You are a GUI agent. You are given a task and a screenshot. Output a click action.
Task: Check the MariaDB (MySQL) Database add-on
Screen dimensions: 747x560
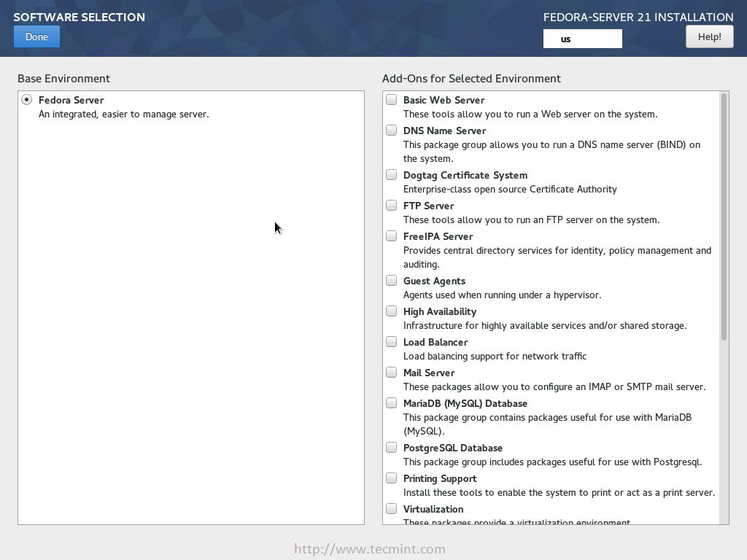(x=392, y=403)
